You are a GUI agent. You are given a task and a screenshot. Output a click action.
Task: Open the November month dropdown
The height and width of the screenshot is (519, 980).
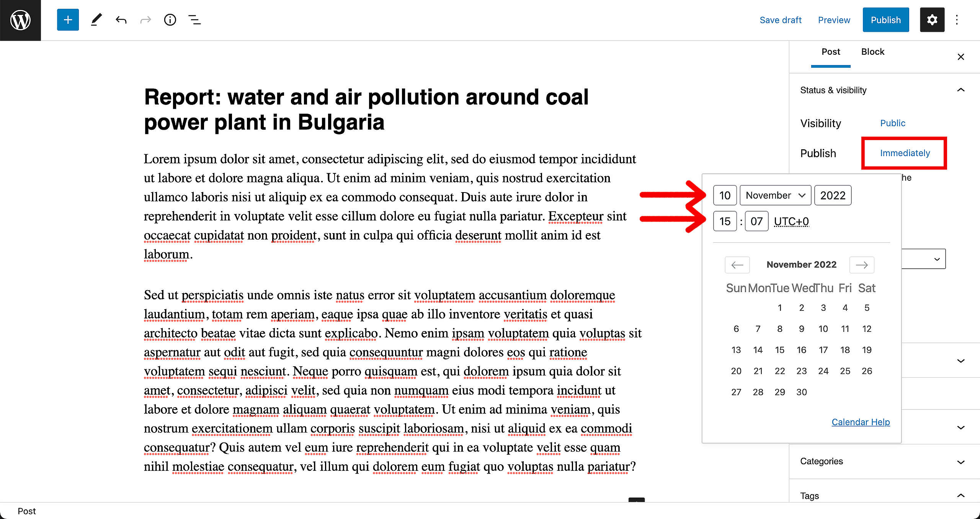click(776, 195)
